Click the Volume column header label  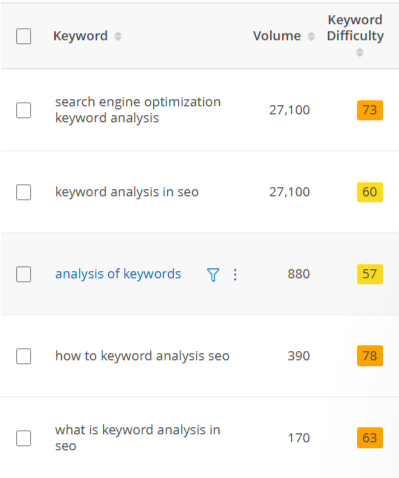277,36
